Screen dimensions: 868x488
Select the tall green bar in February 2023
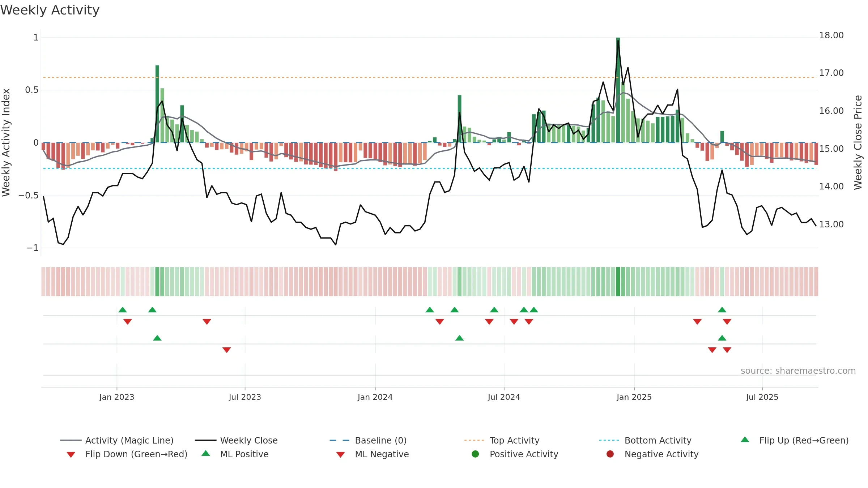point(157,104)
